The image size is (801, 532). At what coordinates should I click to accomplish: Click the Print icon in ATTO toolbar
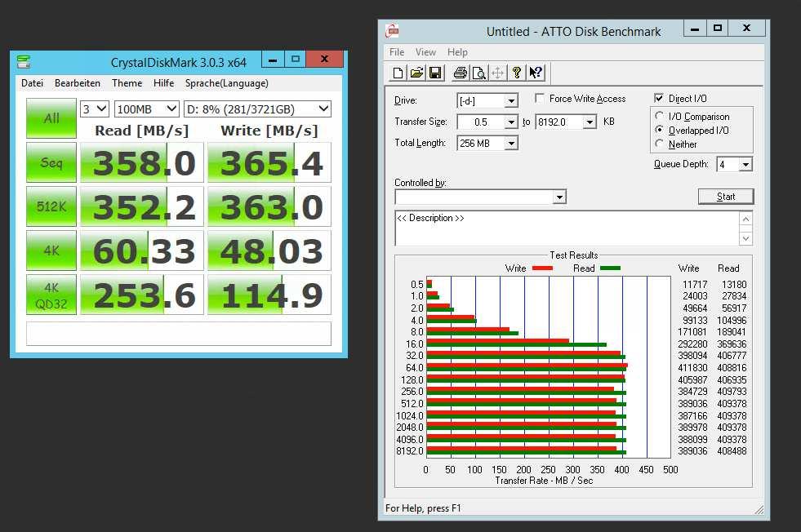point(461,73)
